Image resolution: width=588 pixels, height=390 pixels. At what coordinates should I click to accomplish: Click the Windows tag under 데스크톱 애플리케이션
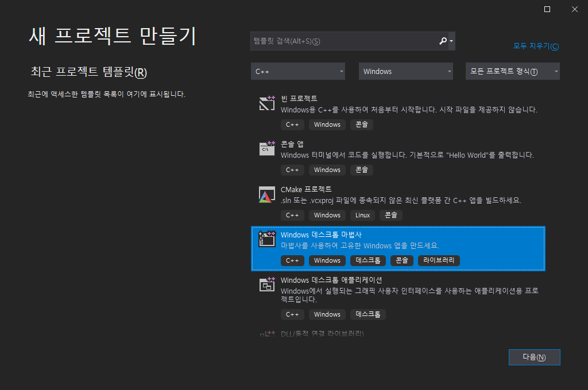click(x=327, y=314)
